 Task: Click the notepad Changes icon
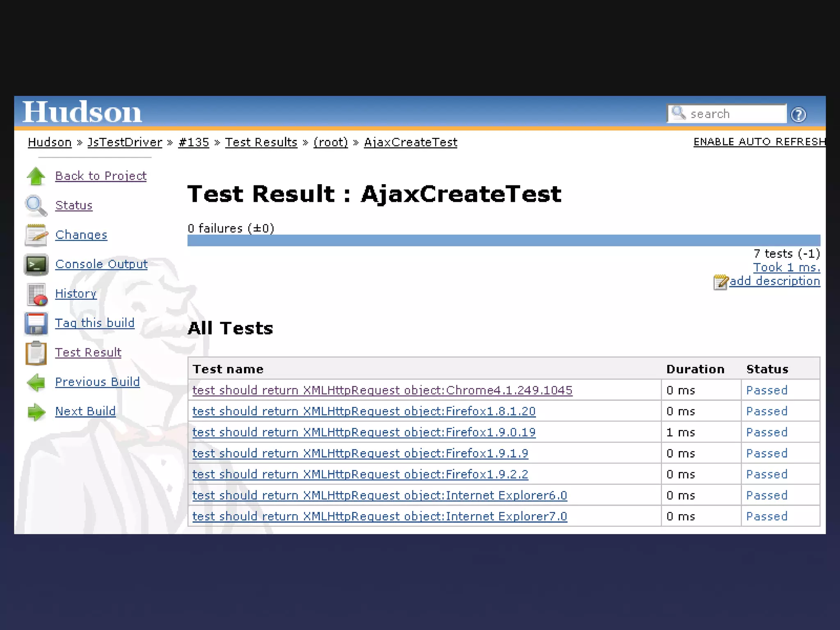(36, 235)
